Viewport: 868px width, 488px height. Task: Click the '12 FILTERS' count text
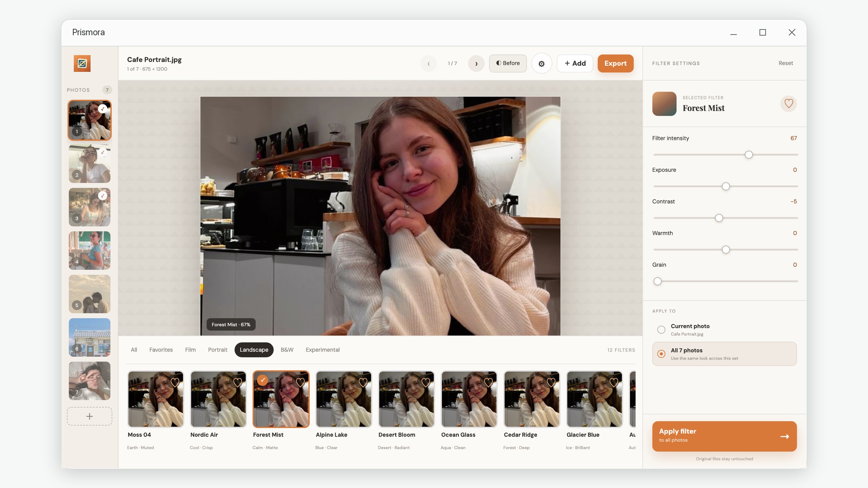(x=621, y=350)
